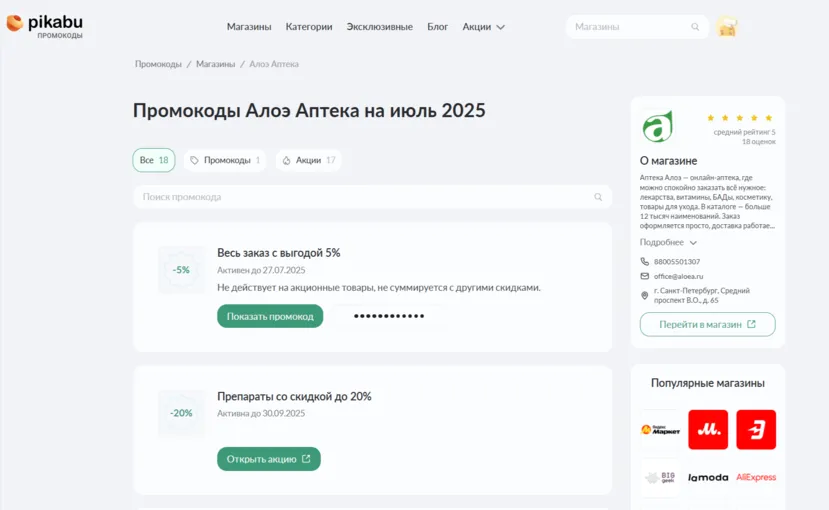This screenshot has width=829, height=510.
Task: Click external link icon in Открыть акцию
Action: (x=306, y=459)
